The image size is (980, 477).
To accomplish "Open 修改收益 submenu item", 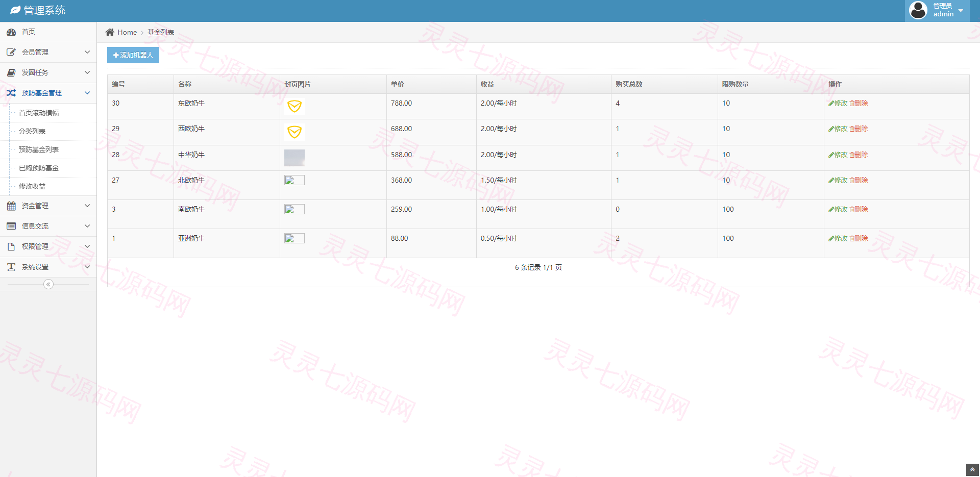I will pyautogui.click(x=48, y=186).
